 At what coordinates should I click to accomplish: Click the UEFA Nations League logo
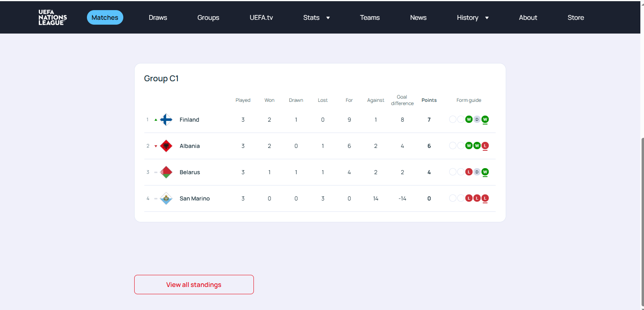tap(53, 17)
